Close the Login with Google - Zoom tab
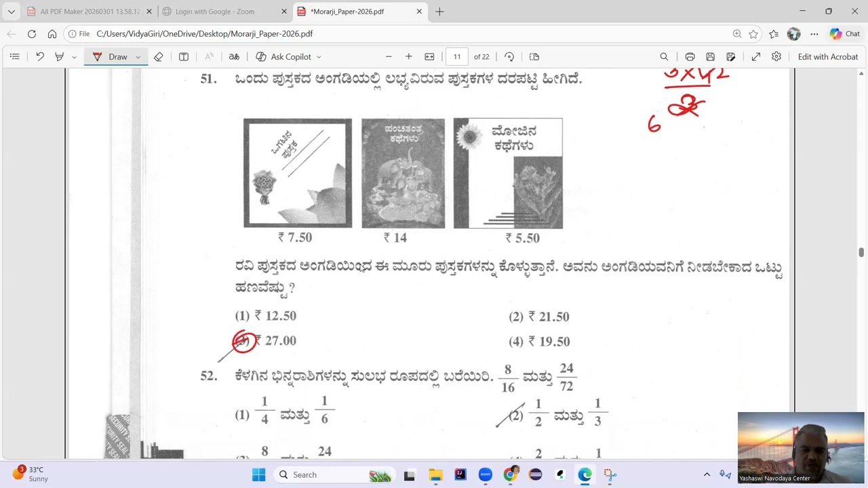 (x=285, y=12)
